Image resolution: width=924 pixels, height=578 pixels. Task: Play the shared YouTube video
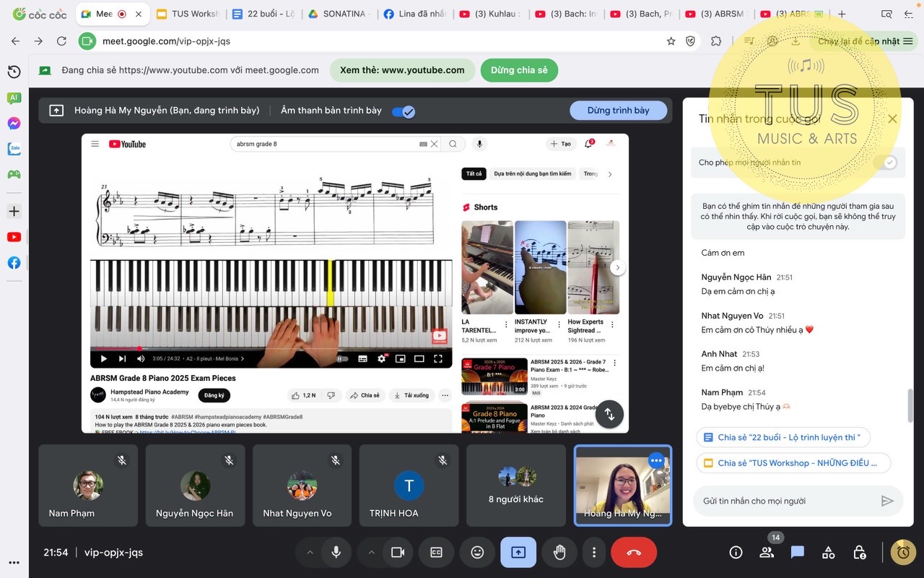click(x=103, y=358)
